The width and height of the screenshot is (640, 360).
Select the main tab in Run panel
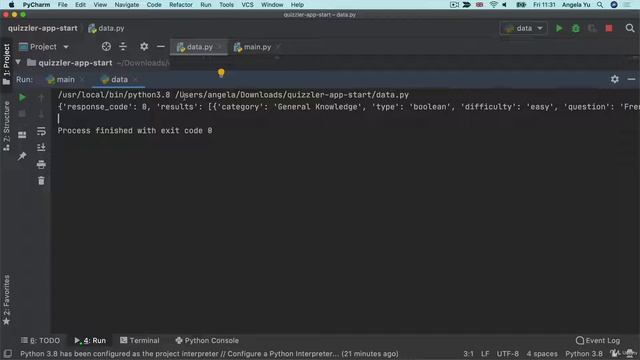(60, 79)
